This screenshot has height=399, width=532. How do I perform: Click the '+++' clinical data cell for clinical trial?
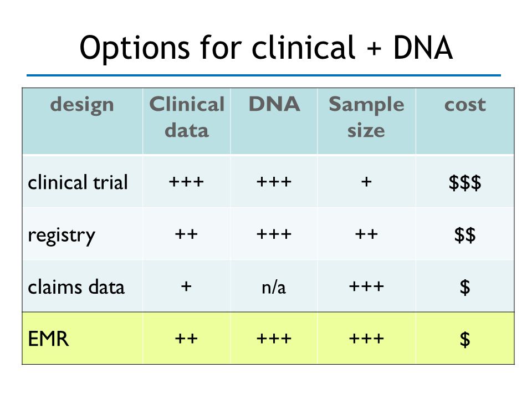click(x=186, y=182)
